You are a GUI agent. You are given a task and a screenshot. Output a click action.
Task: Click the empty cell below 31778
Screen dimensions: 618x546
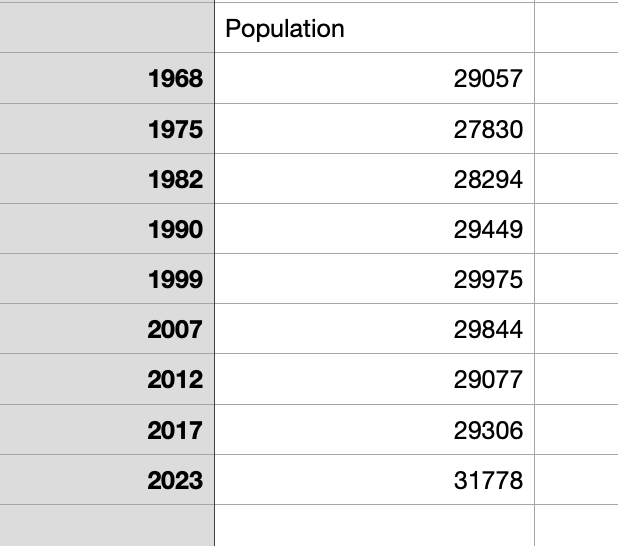coord(374,525)
